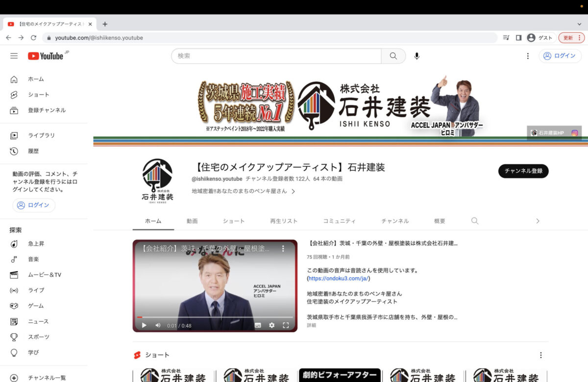This screenshot has height=382, width=588.
Task: Open the featured video title link
Action: click(382, 243)
